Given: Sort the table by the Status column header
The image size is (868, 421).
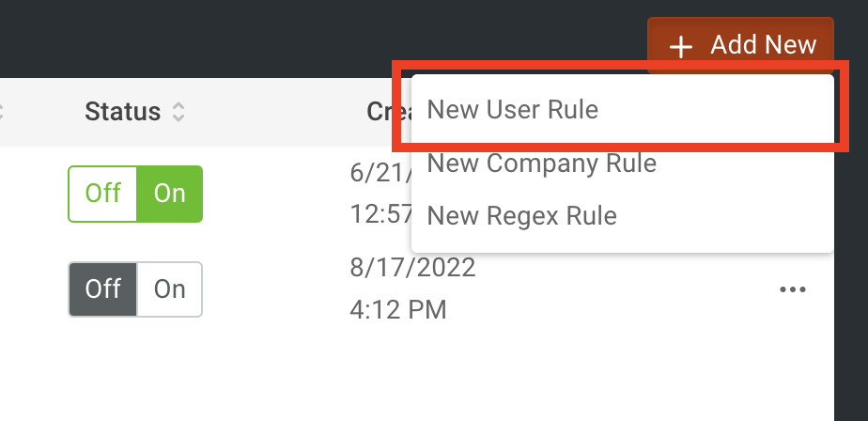Looking at the screenshot, I should pos(122,111).
